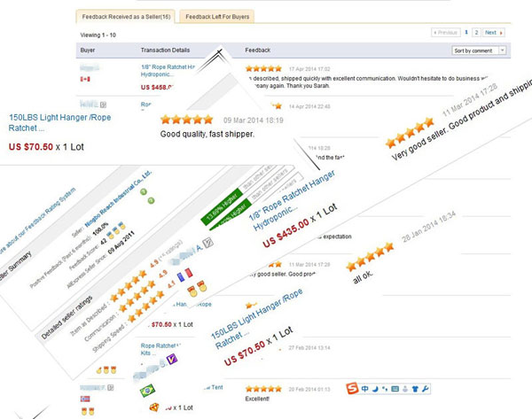Click the user account icon in Sogou toolbar
This screenshot has height=419, width=532.
tap(405, 389)
